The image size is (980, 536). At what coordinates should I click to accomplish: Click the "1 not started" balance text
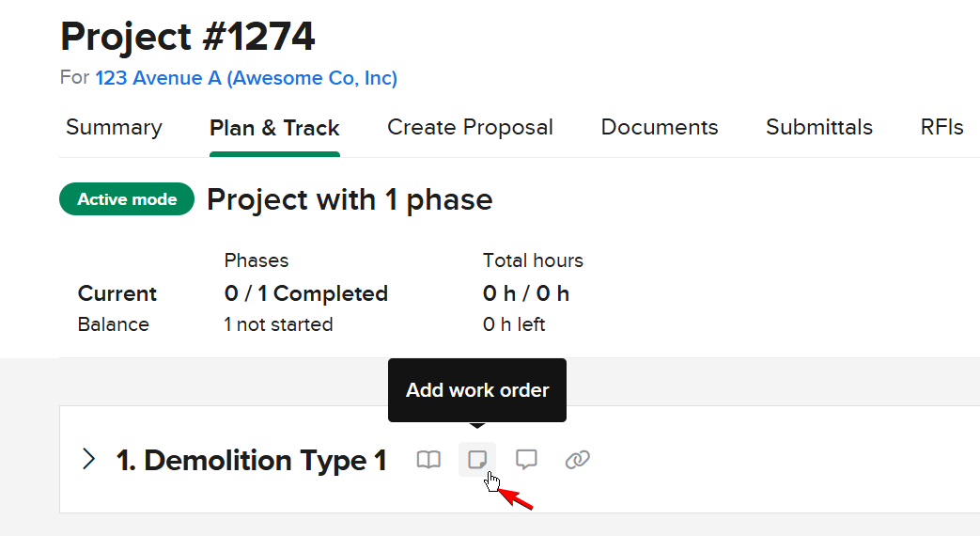[x=278, y=324]
